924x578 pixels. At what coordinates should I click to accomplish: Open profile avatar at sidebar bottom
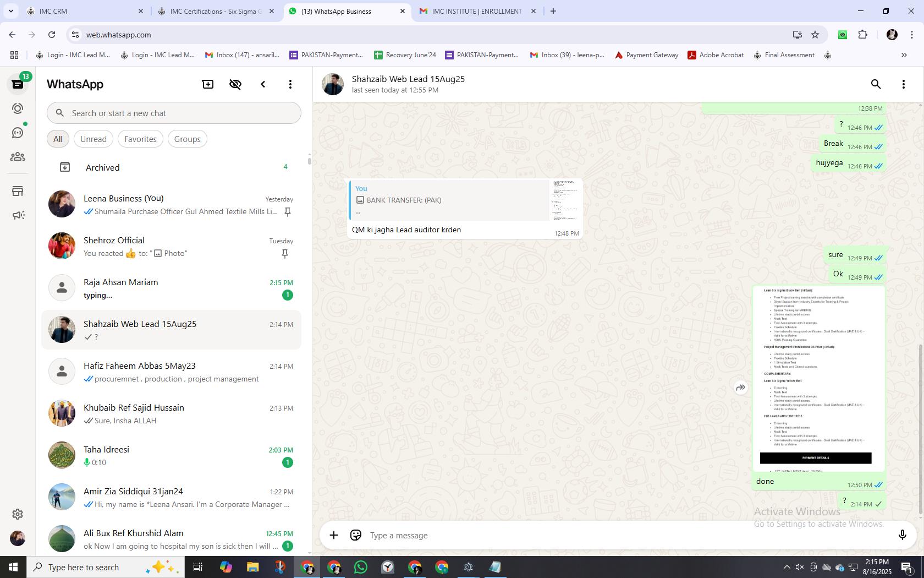pos(18,538)
